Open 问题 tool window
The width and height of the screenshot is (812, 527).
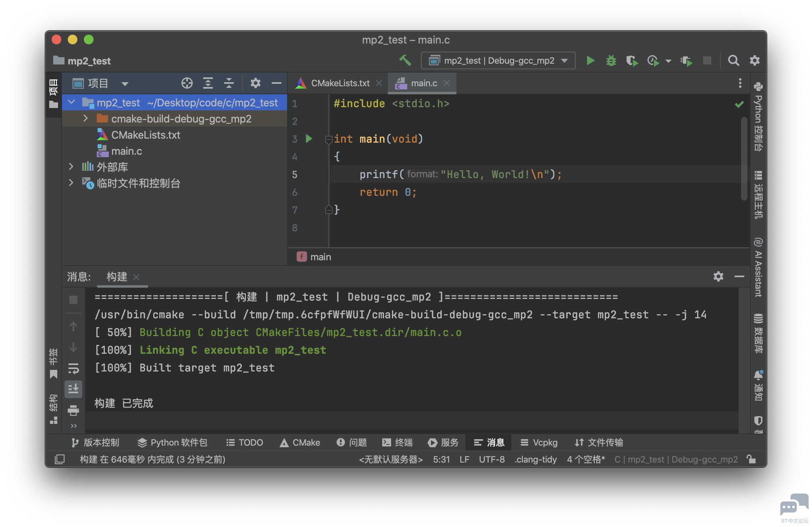(352, 442)
